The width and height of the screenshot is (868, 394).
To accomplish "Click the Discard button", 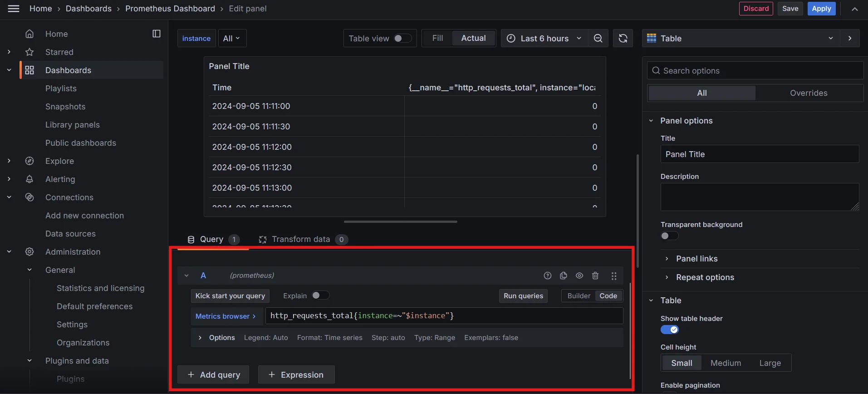I will click(756, 9).
